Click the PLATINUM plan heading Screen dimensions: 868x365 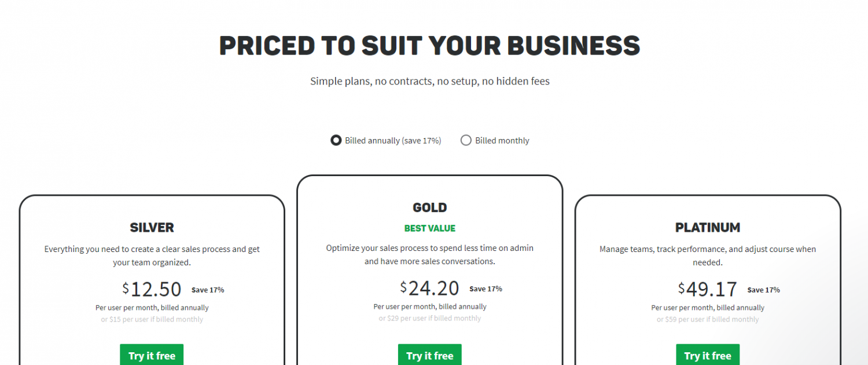(708, 227)
